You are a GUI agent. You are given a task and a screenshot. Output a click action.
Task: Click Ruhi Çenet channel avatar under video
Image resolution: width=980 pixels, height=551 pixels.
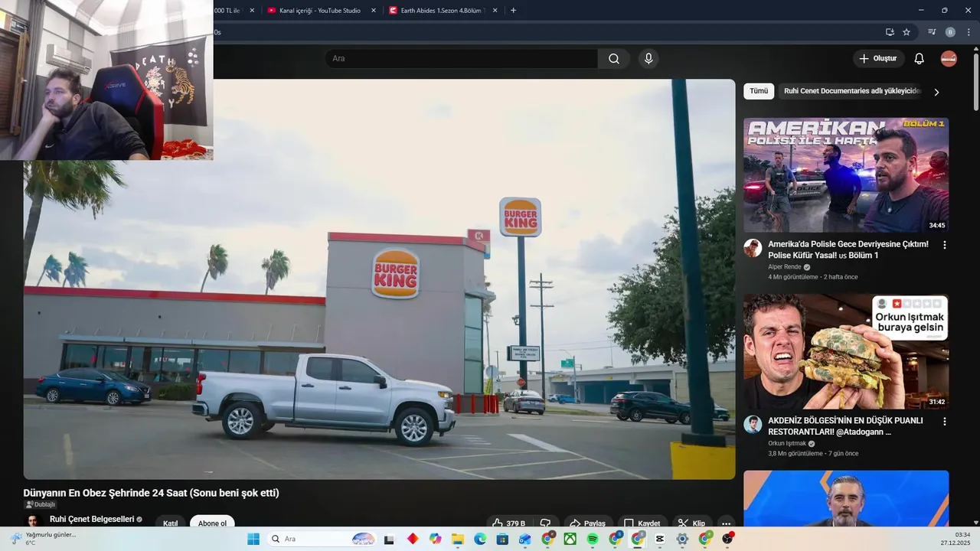coord(33,520)
